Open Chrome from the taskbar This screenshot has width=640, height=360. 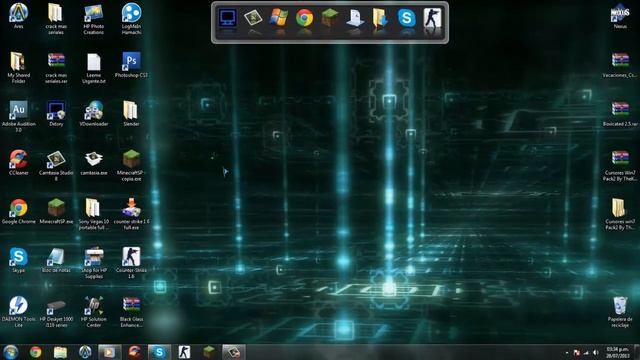(x=36, y=352)
